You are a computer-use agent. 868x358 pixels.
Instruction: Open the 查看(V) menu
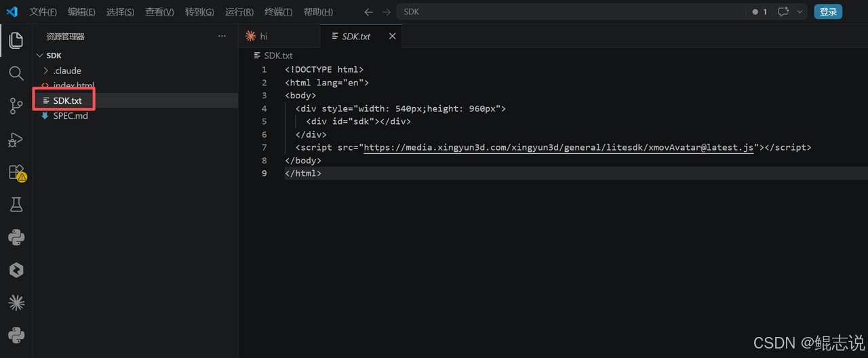coord(159,12)
